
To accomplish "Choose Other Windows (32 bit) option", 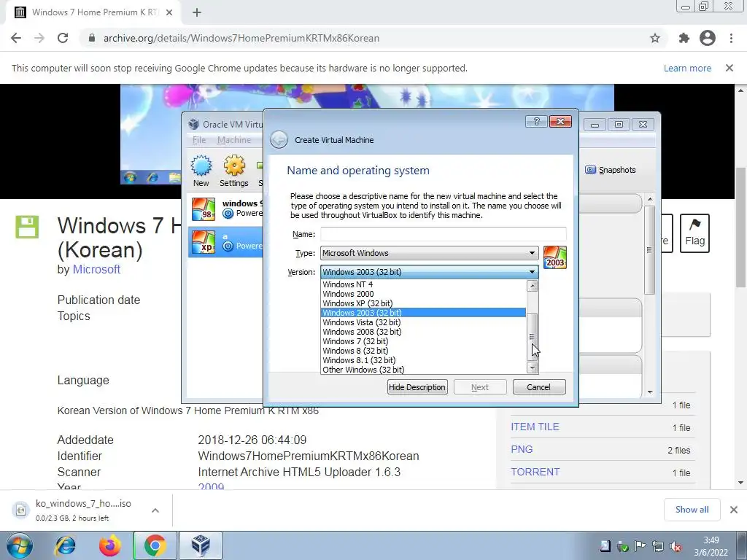I will point(424,370).
